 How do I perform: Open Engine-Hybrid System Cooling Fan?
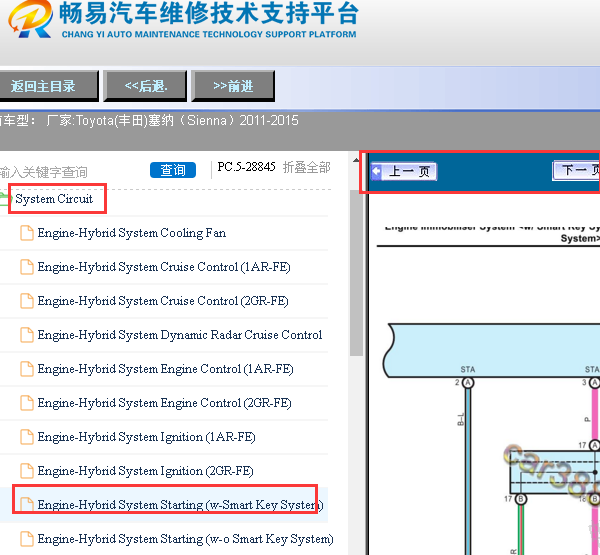[x=132, y=233]
